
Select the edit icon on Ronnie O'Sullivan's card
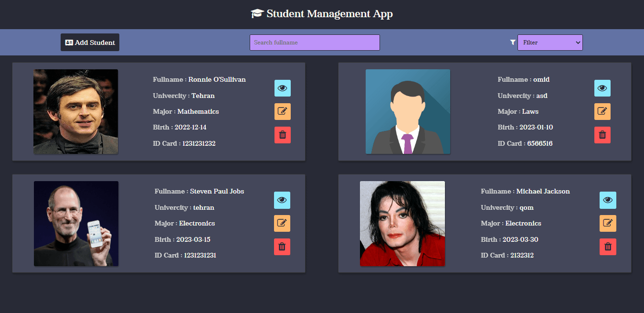click(x=282, y=111)
